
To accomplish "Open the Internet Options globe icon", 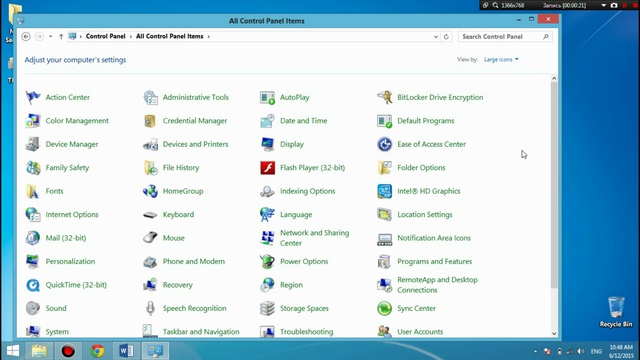I will (33, 215).
